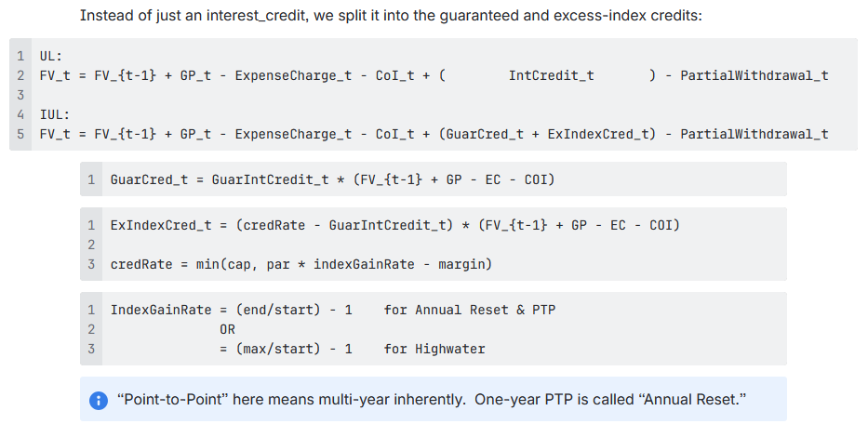Click line number 3 beside the credRate line
Screen dimensions: 868x424
[x=91, y=264]
